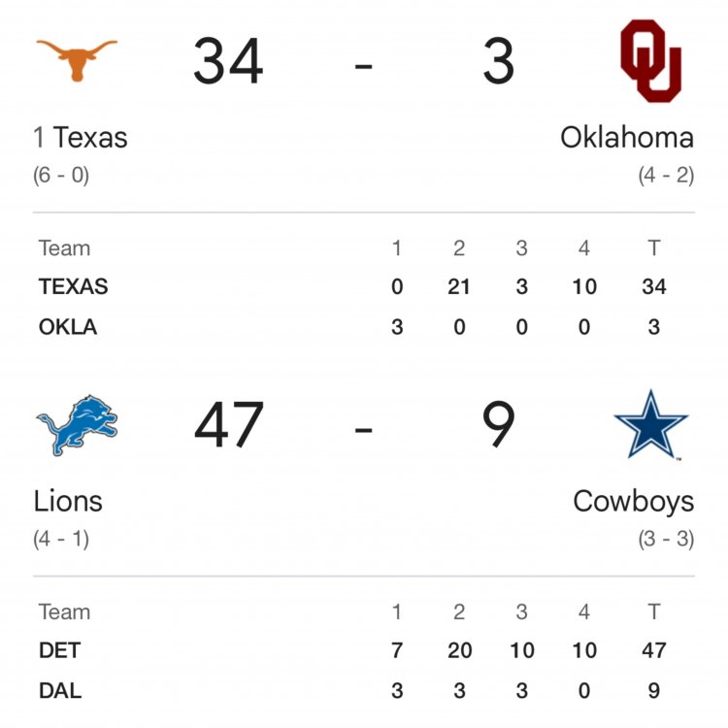Select the Detroit Lions logo
The image size is (728, 728).
77,425
